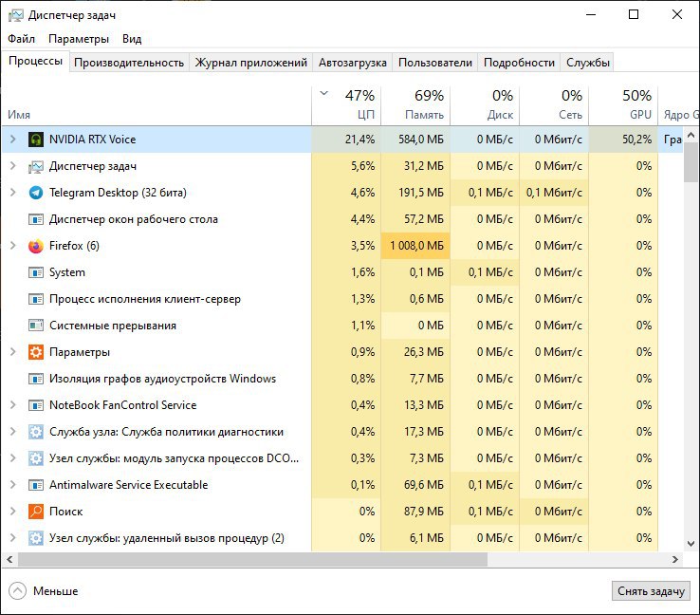Switch to the Автозагрузка tab
The height and width of the screenshot is (615, 700).
pyautogui.click(x=352, y=63)
